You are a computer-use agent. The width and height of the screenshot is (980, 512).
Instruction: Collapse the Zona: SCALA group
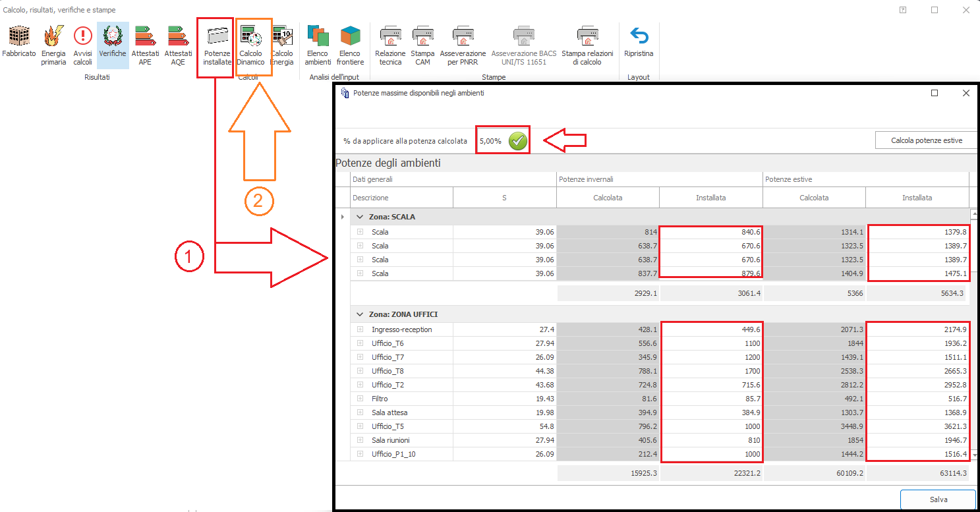click(360, 217)
